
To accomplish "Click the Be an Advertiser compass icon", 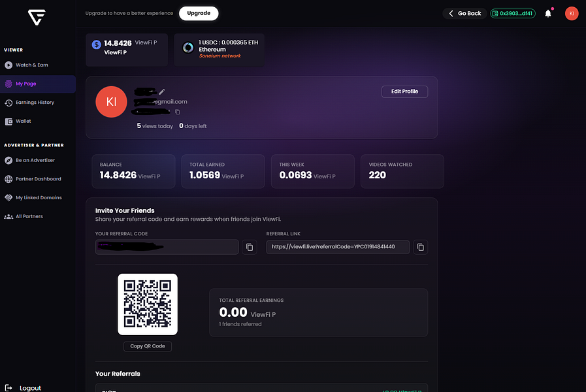I will click(x=8, y=160).
